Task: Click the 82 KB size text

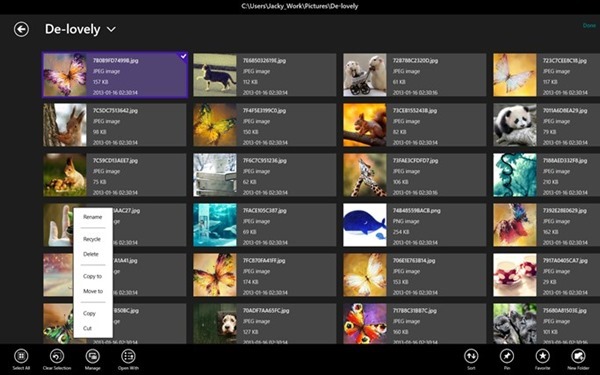Action: [399, 132]
